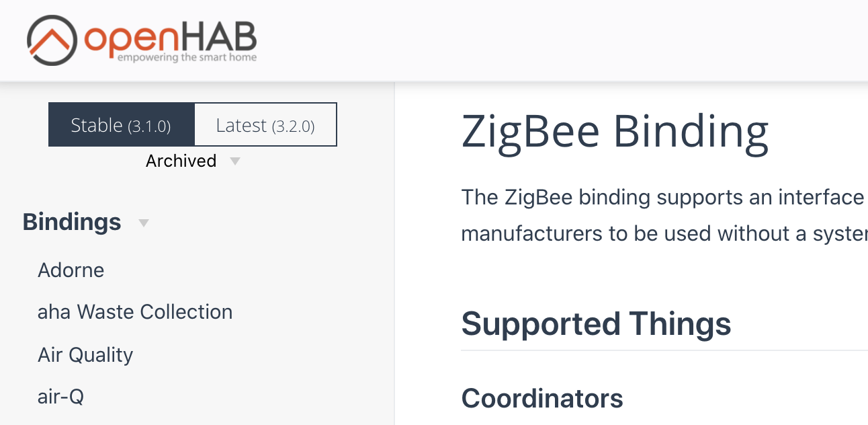
Task: Switch to Latest (3.2.0) documentation version
Action: [x=265, y=125]
